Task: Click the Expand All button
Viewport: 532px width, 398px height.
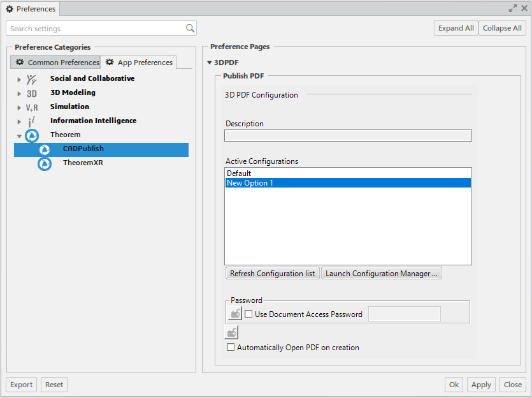Action: [x=456, y=28]
